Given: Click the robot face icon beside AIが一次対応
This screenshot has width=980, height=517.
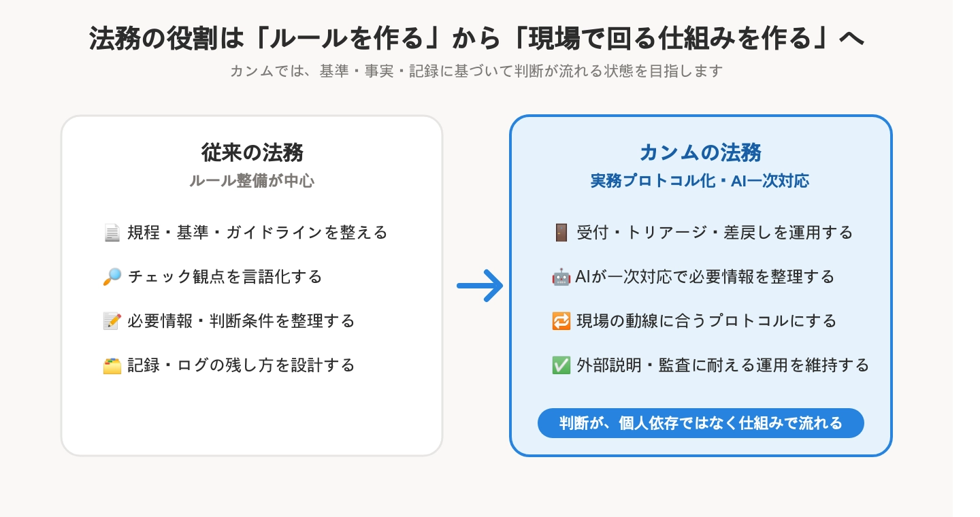Looking at the screenshot, I should [x=561, y=277].
